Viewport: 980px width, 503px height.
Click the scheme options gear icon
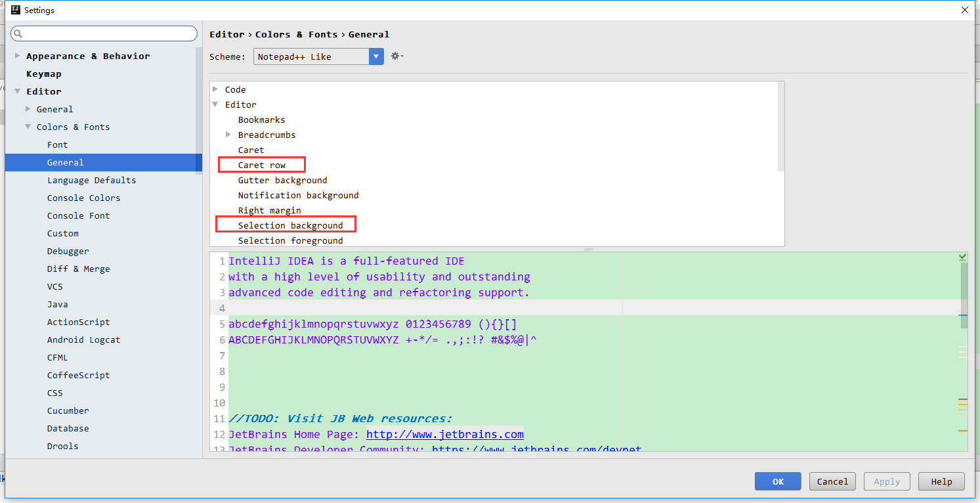(396, 56)
